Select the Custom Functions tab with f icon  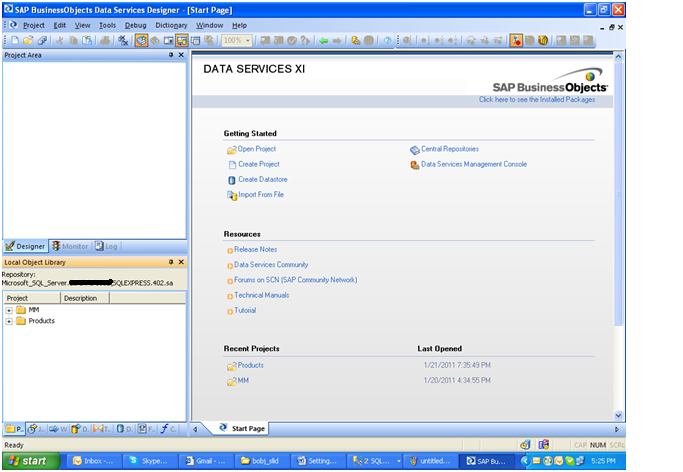[x=168, y=429]
